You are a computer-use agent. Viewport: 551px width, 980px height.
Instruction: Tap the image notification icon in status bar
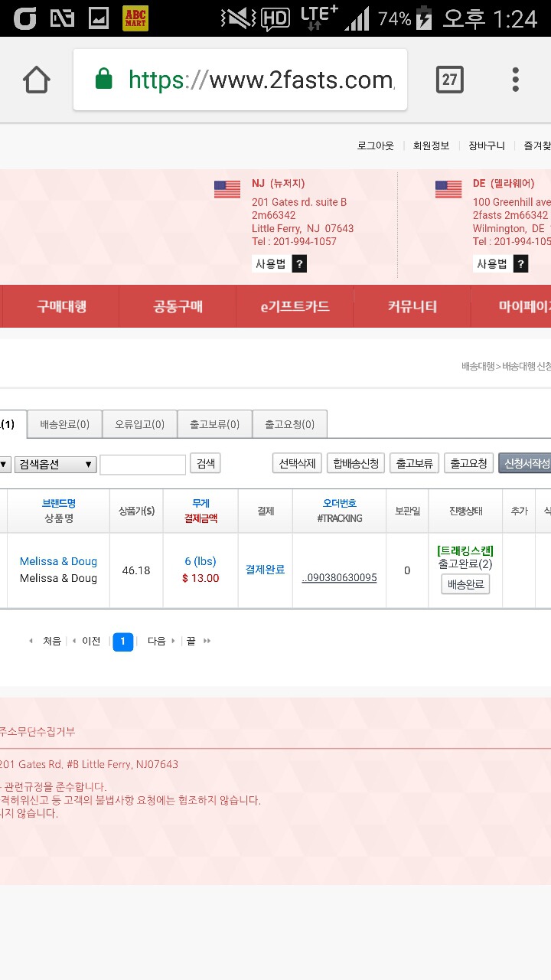pyautogui.click(x=99, y=18)
